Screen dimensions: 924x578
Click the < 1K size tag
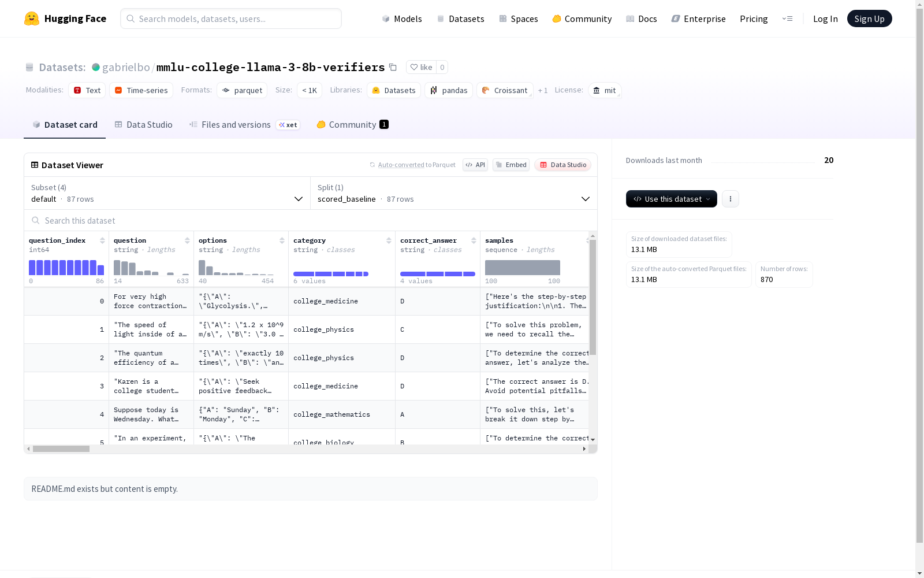(x=310, y=90)
